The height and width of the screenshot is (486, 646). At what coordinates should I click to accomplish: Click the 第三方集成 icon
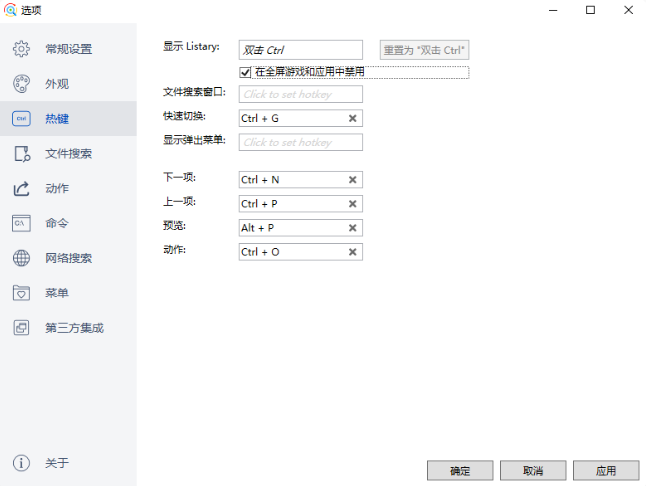[21, 328]
